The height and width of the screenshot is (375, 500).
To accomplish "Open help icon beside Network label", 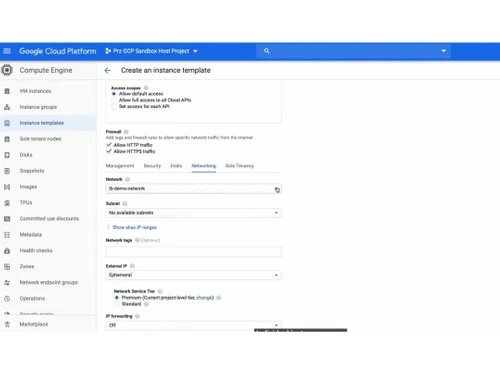I will pyautogui.click(x=127, y=179).
